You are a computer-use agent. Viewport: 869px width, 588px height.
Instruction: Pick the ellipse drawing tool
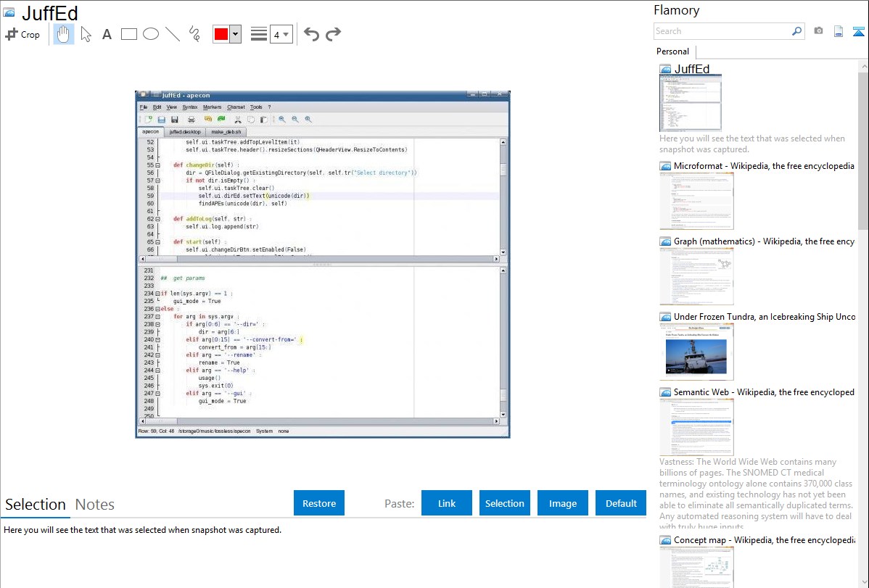pyautogui.click(x=151, y=34)
